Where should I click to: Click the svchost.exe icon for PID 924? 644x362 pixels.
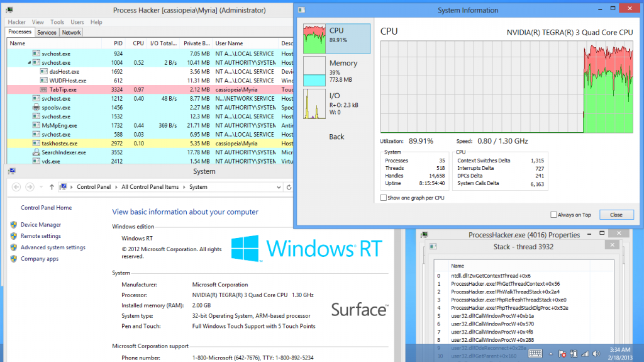pyautogui.click(x=36, y=54)
